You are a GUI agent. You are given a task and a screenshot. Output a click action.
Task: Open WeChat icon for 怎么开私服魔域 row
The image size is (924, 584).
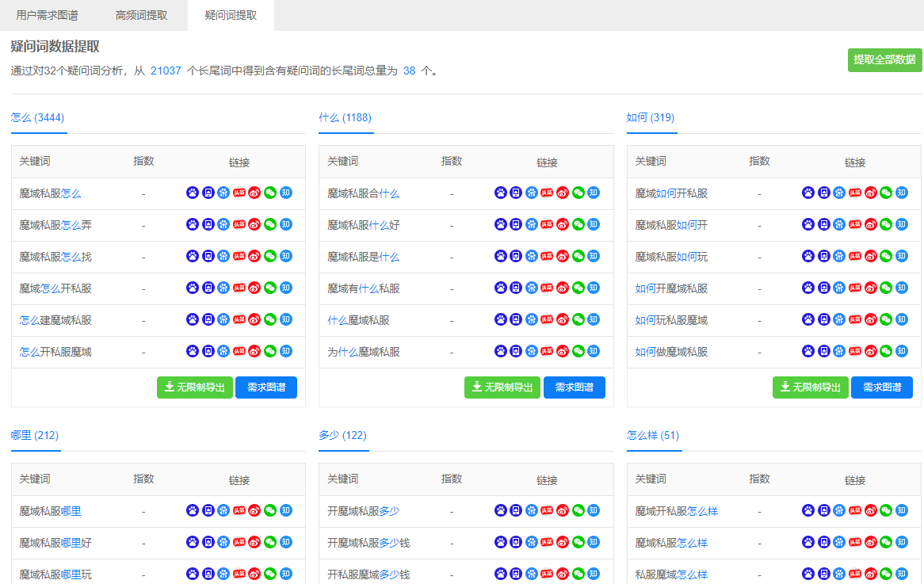click(270, 352)
